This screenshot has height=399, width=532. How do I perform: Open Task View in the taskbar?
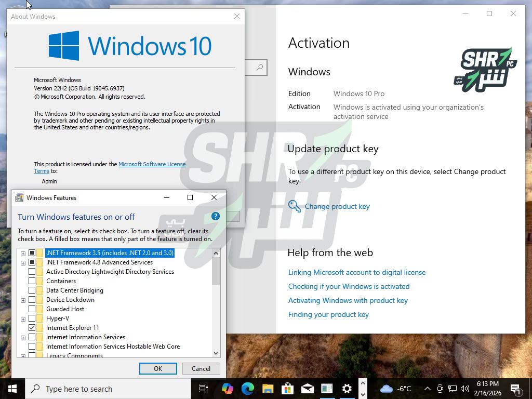[204, 389]
